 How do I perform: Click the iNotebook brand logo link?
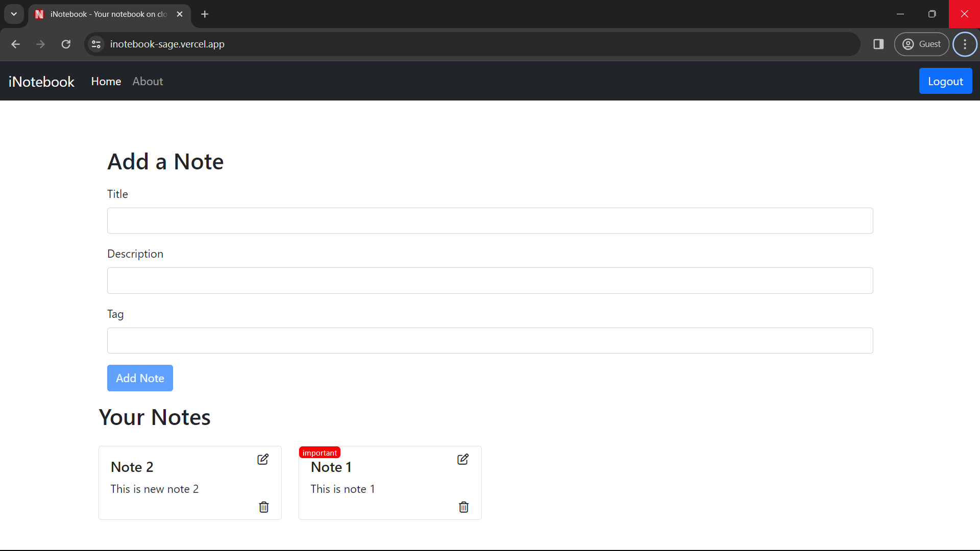tap(41, 82)
